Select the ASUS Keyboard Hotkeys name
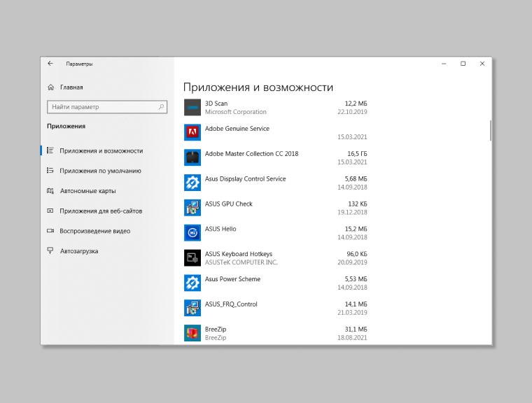 239,254
